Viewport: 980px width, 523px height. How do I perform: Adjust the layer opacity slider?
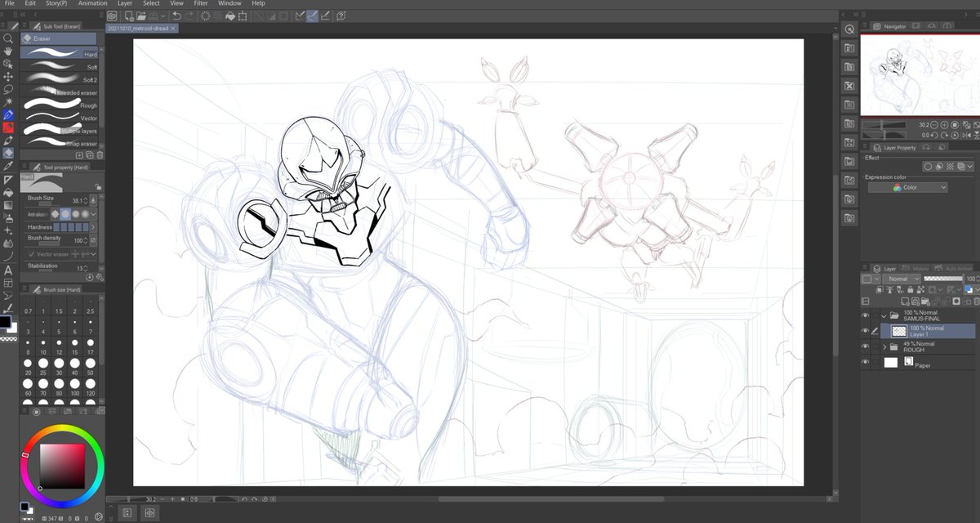(942, 279)
